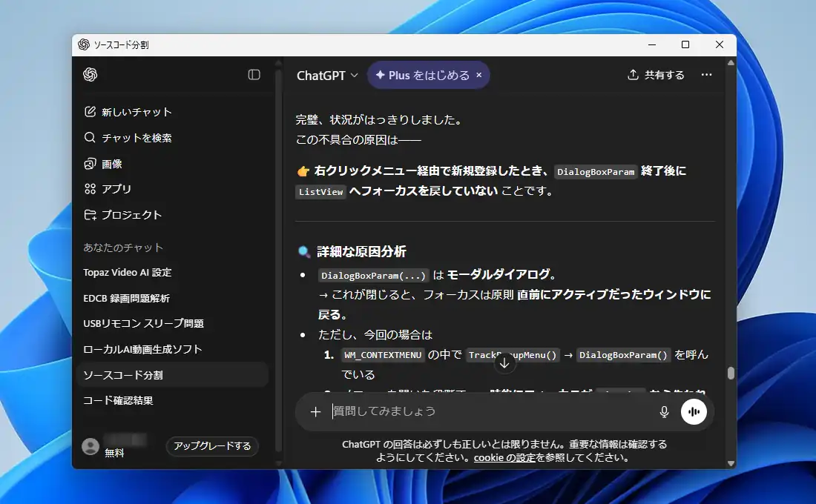Screen dimensions: 816x504
Task: Dismiss the Plus をはじめる banner
Action: [x=478, y=76]
